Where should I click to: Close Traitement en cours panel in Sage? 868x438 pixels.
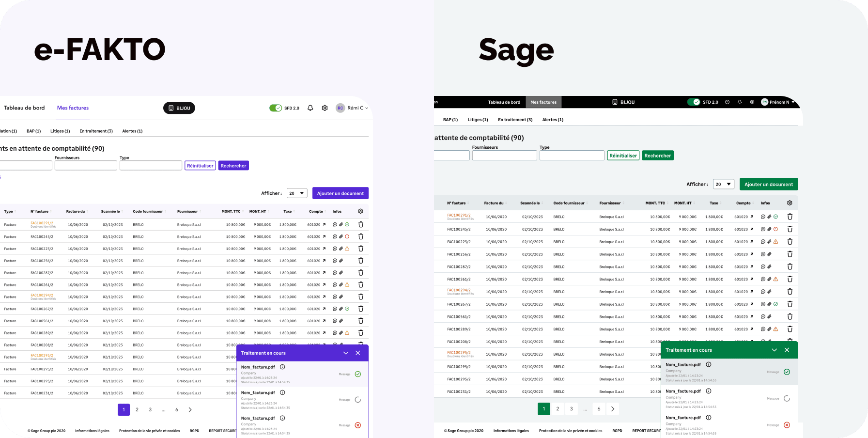pyautogui.click(x=787, y=350)
